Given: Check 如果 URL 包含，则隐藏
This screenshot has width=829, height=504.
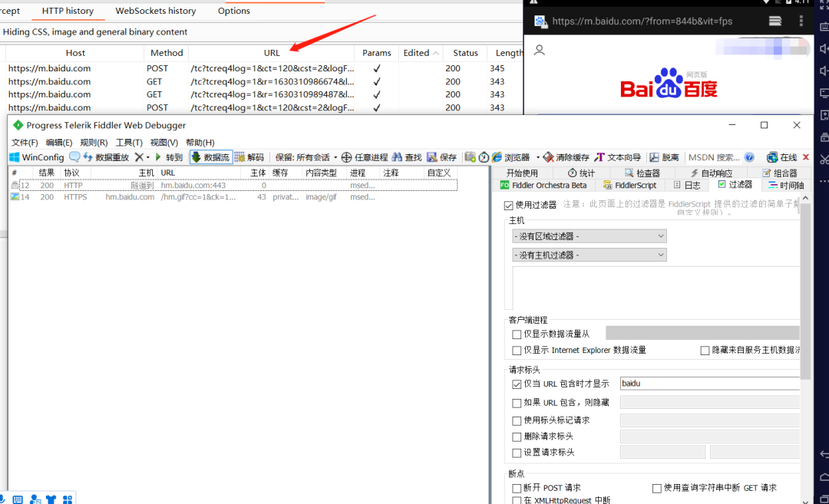Looking at the screenshot, I should point(517,403).
